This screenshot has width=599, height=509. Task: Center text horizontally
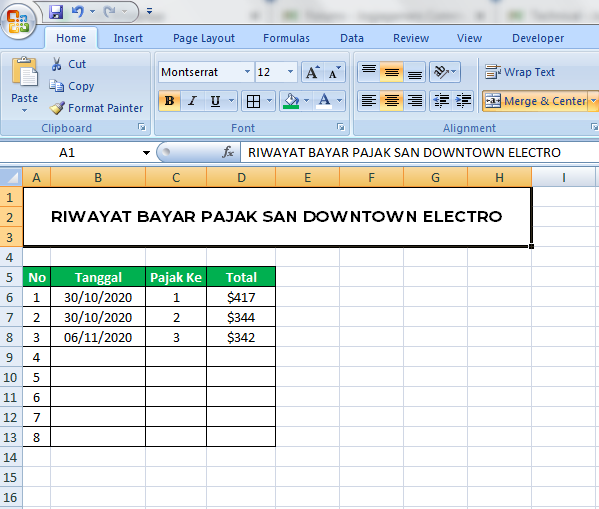pos(392,101)
